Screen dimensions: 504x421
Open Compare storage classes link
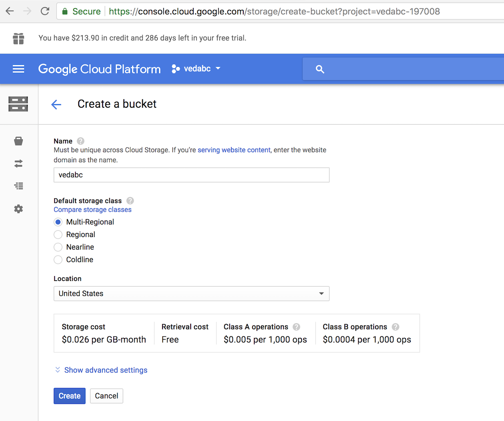(92, 209)
